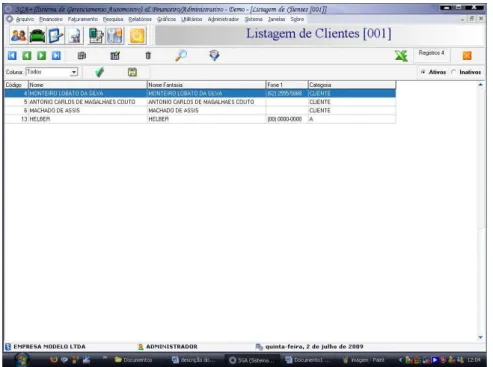Go to next record green arrow
Screen dimensions: 493x367
click(41, 56)
